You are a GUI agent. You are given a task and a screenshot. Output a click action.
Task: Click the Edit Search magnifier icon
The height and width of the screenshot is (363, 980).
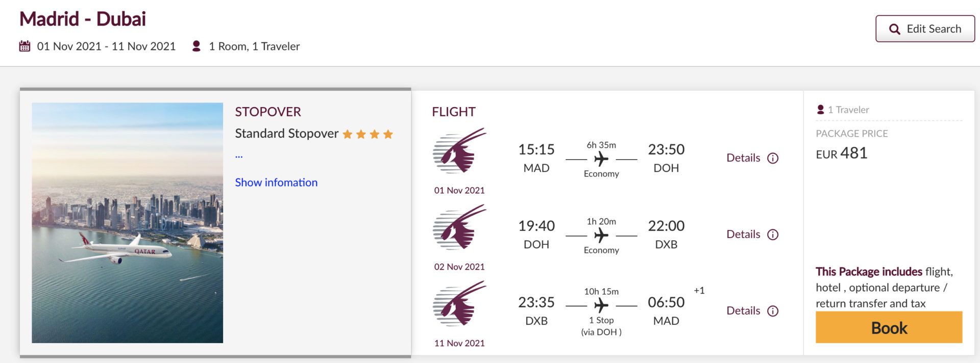[x=894, y=29]
